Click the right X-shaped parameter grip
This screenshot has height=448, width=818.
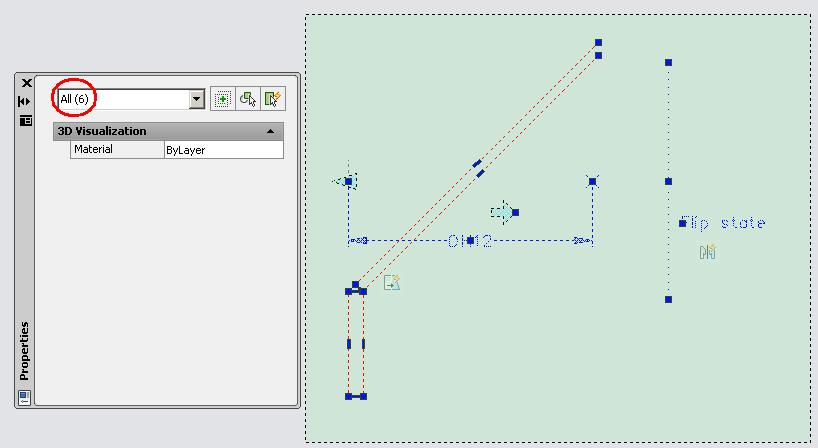click(x=592, y=181)
